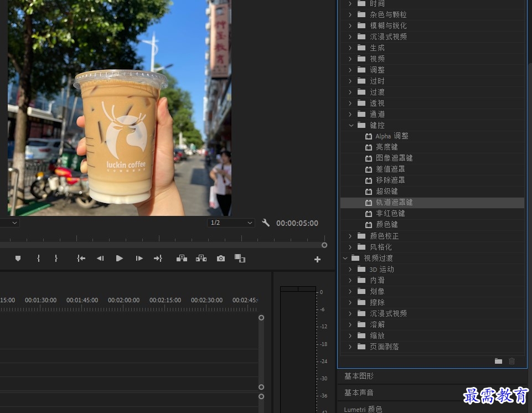Expand the 通道 folder
The image size is (532, 413).
point(350,115)
